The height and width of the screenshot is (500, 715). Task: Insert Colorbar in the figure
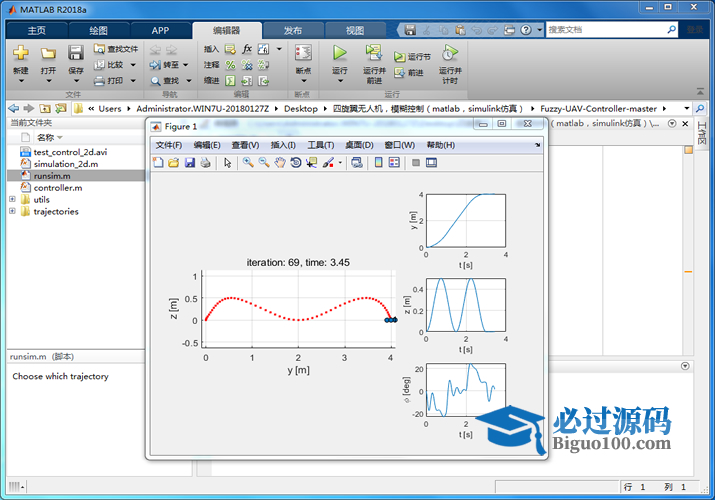(x=378, y=163)
